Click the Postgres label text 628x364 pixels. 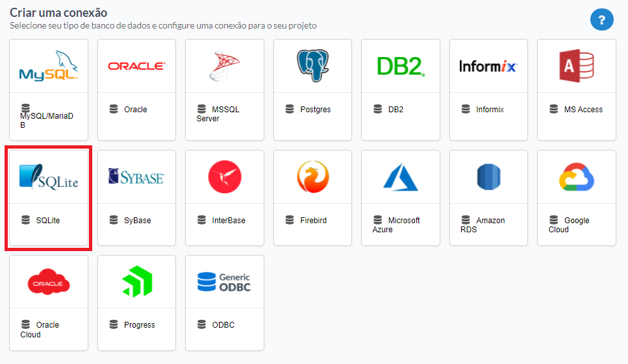tap(316, 109)
